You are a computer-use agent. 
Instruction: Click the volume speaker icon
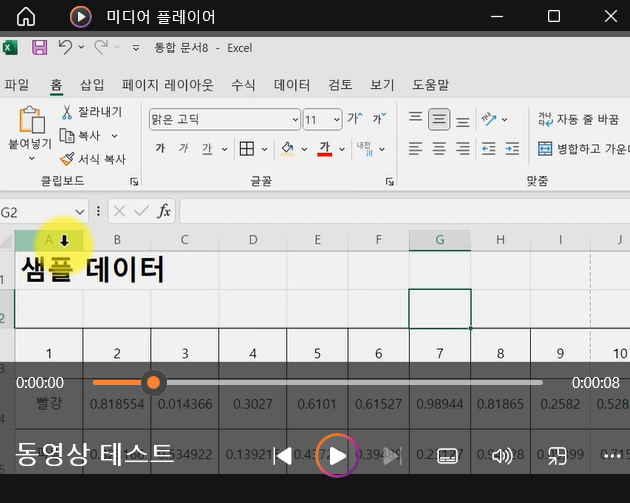click(502, 456)
